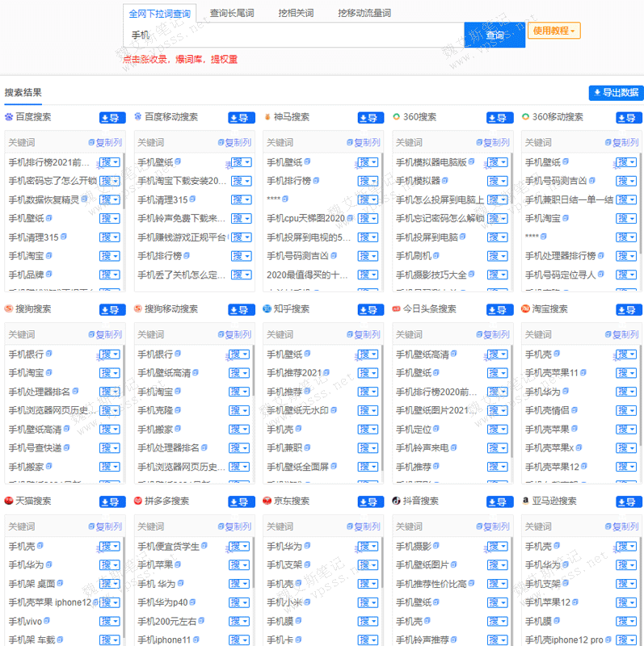Image resolution: width=644 pixels, height=646 pixels.
Task: Switch to 挖移动流量词 tab
Action: pyautogui.click(x=364, y=14)
